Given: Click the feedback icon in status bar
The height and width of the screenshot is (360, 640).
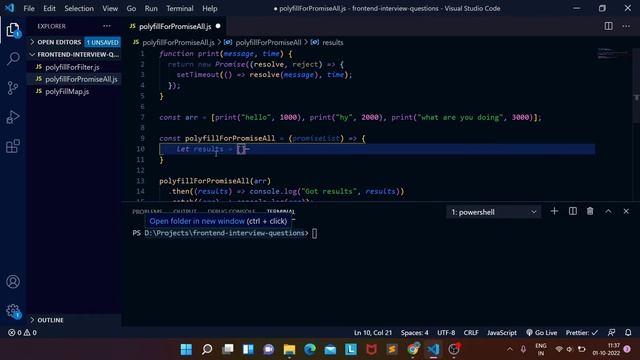Looking at the screenshot, I should 611,332.
